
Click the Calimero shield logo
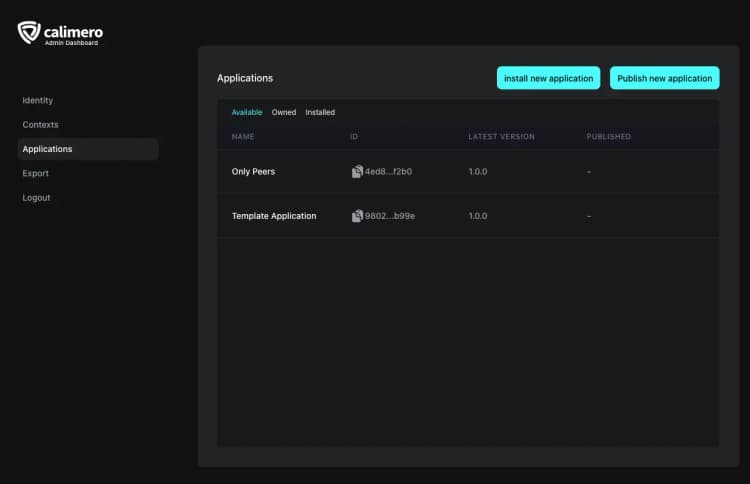point(29,32)
